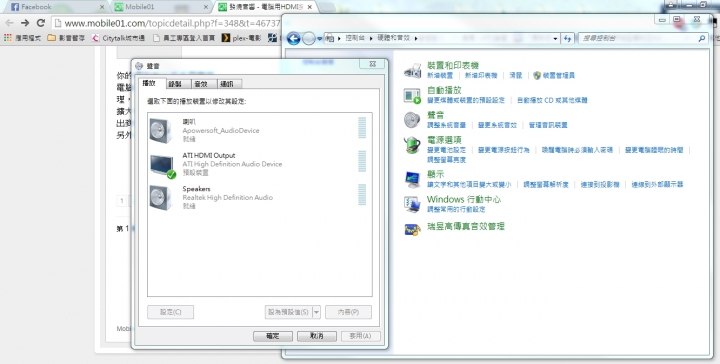This screenshot has width=720, height=364.
Task: Click the 設為預設值(S) button
Action: [288, 312]
